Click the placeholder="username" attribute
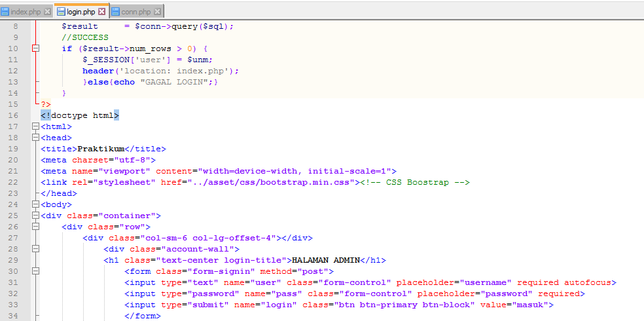This screenshot has width=644, height=321. coord(454,282)
